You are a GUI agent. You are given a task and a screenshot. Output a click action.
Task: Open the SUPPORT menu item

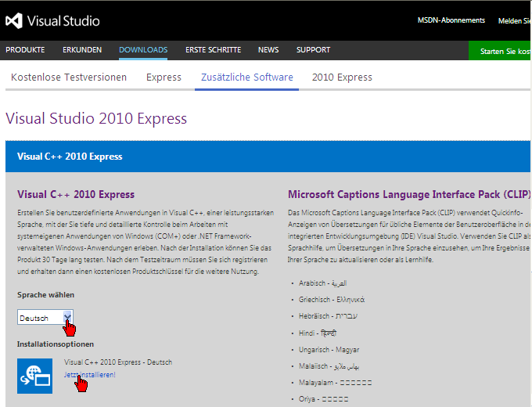313,50
